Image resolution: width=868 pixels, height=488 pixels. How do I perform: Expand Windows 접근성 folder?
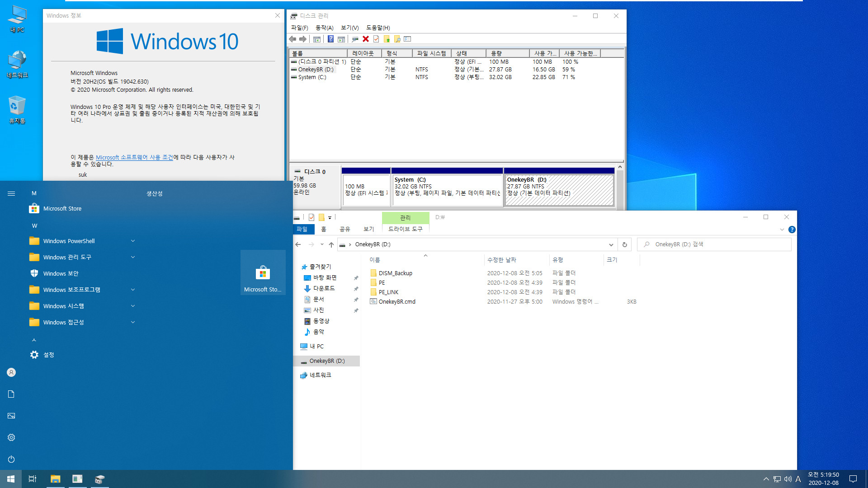[133, 322]
